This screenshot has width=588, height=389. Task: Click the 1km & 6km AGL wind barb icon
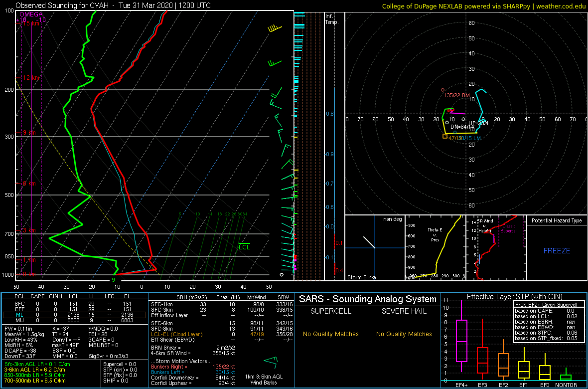[x=271, y=363]
